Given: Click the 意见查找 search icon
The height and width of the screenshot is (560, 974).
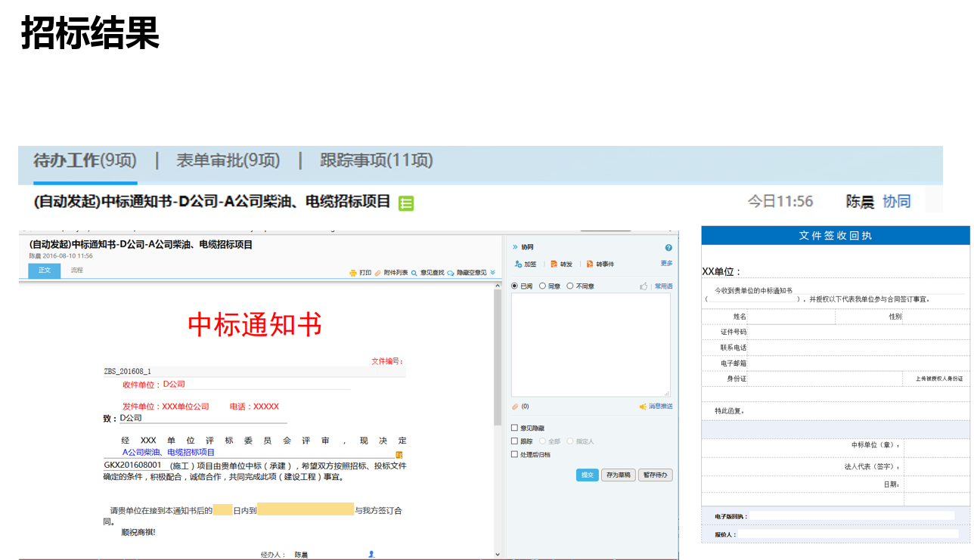Looking at the screenshot, I should click(414, 273).
